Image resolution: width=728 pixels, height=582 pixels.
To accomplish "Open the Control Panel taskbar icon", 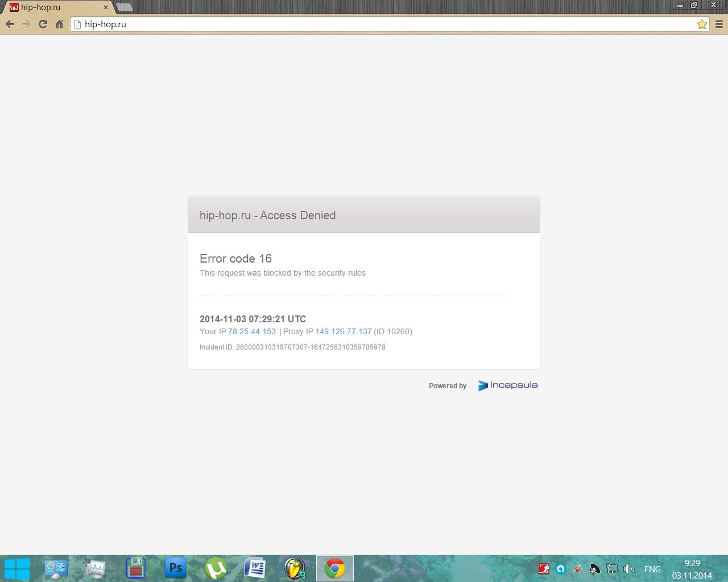I will pos(56,568).
